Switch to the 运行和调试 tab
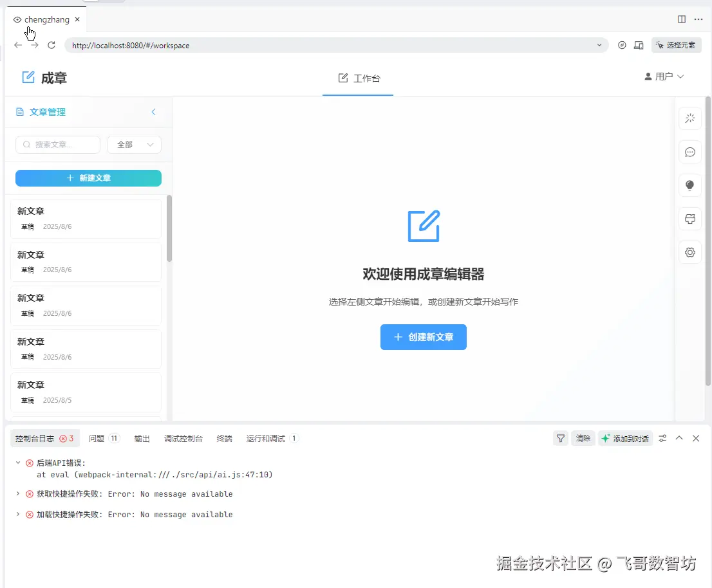712x588 pixels. click(x=272, y=438)
